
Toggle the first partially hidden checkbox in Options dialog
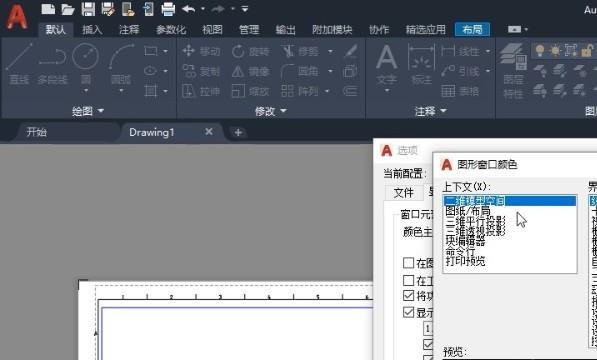[x=409, y=263]
